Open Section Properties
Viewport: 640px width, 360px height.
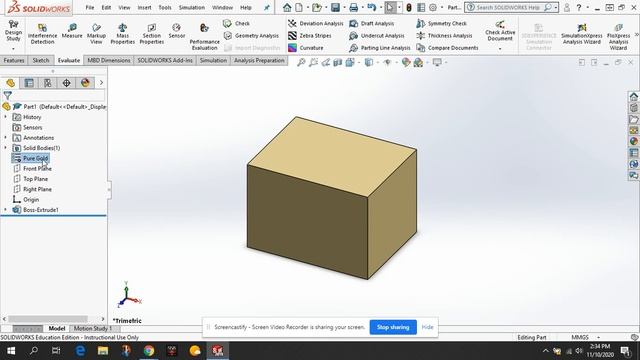(x=151, y=33)
